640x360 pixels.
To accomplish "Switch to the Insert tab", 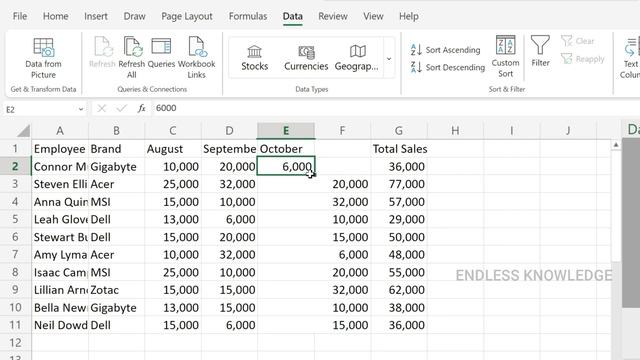I will coord(96,16).
